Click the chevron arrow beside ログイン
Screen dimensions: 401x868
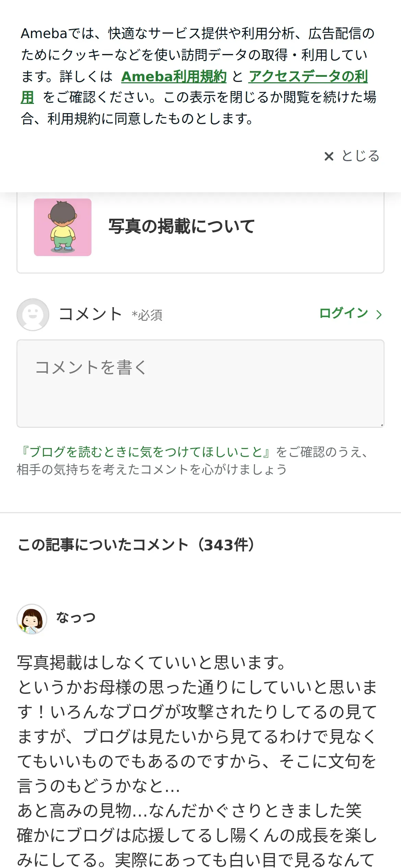[379, 314]
